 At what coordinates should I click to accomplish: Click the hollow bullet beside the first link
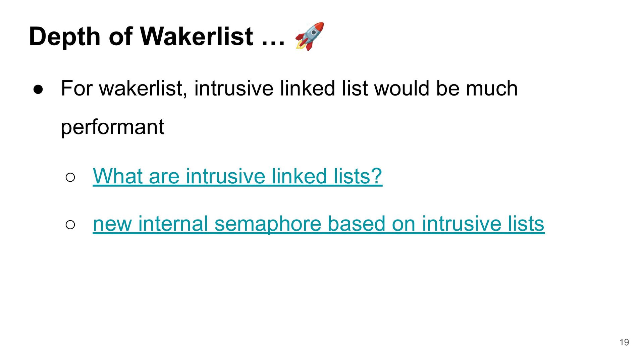[70, 177]
